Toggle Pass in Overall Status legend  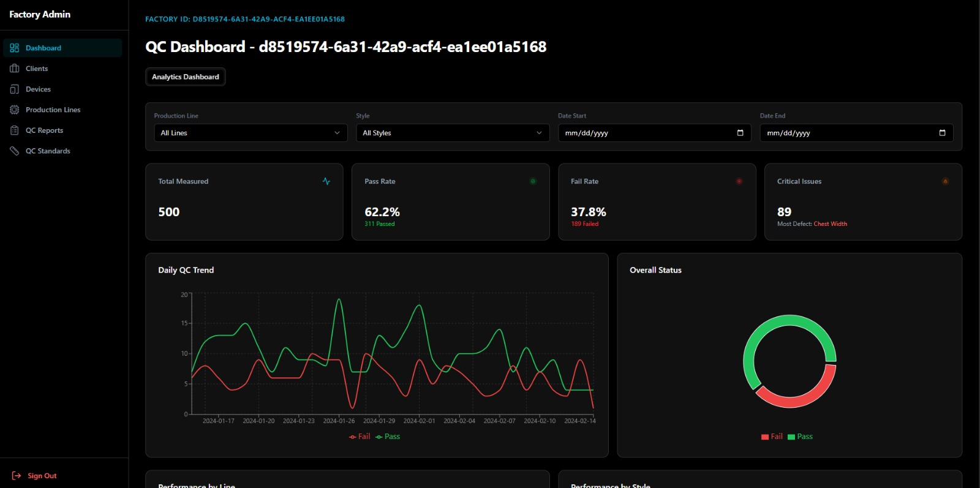[800, 437]
